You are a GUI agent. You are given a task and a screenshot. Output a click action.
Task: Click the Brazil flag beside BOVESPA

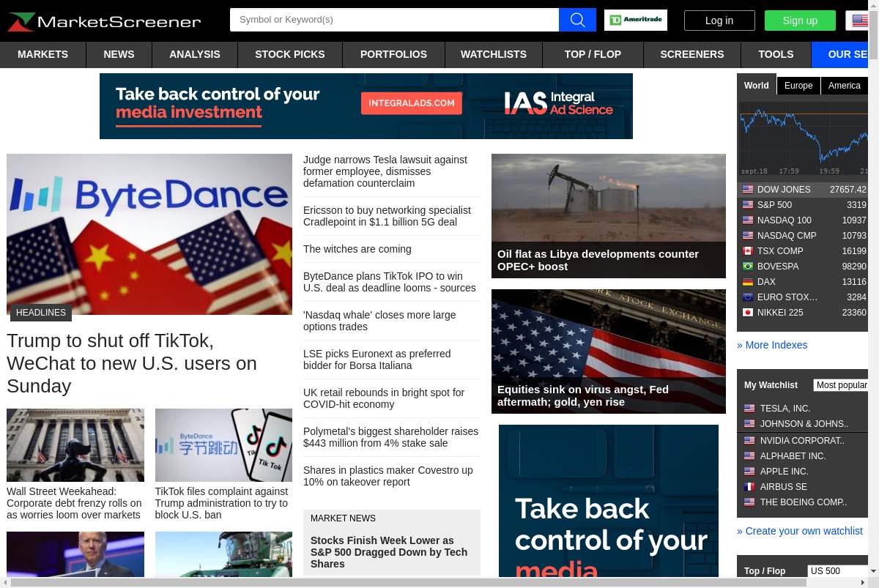[748, 267]
